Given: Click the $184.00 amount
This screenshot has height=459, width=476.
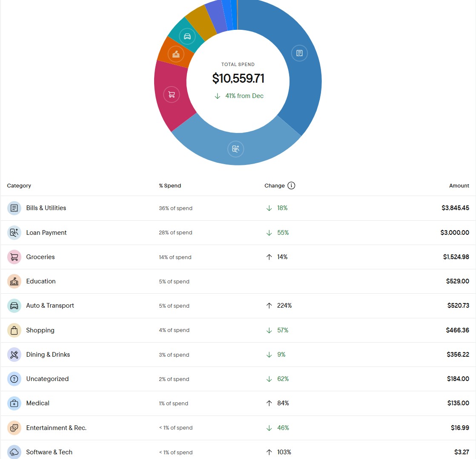Looking at the screenshot, I should [x=458, y=379].
